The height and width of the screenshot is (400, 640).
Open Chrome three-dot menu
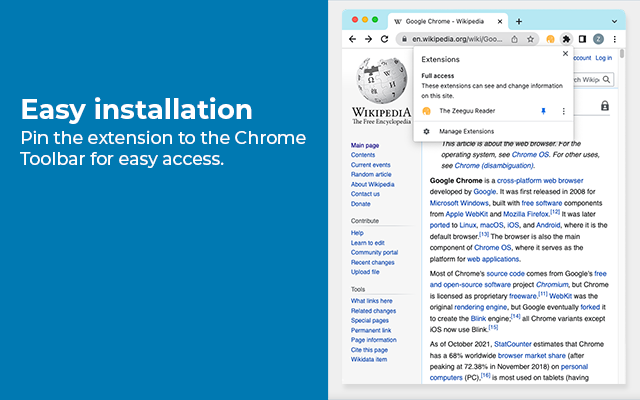coord(615,39)
